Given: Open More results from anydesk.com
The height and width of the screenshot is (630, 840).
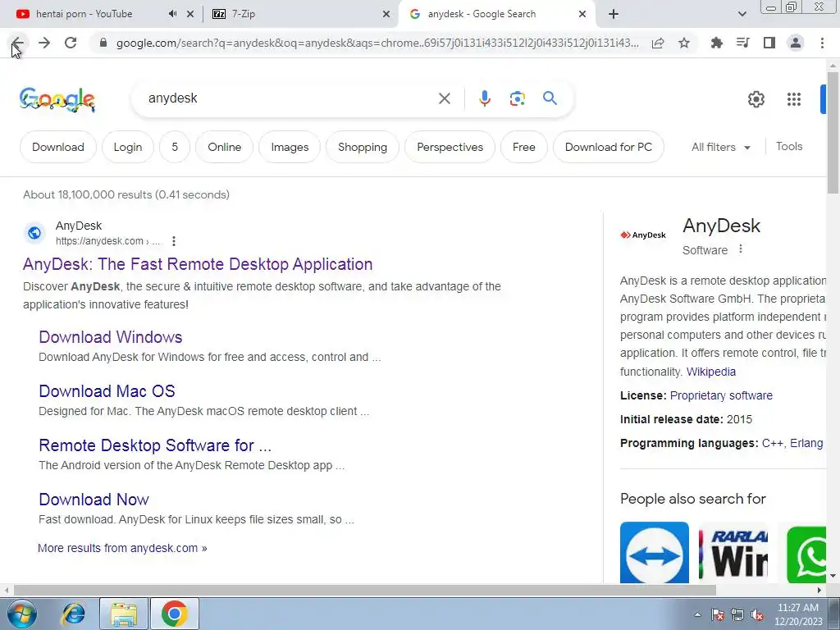Looking at the screenshot, I should coord(122,548).
